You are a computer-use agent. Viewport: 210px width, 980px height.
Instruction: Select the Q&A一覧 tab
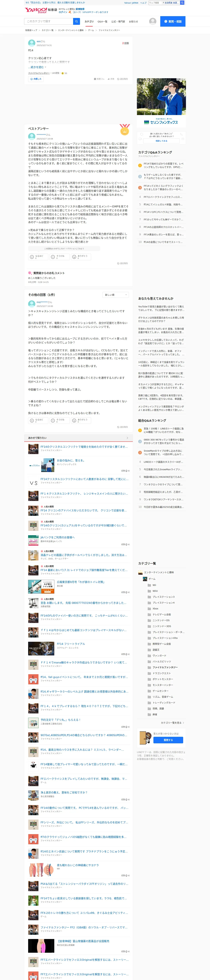point(102,22)
